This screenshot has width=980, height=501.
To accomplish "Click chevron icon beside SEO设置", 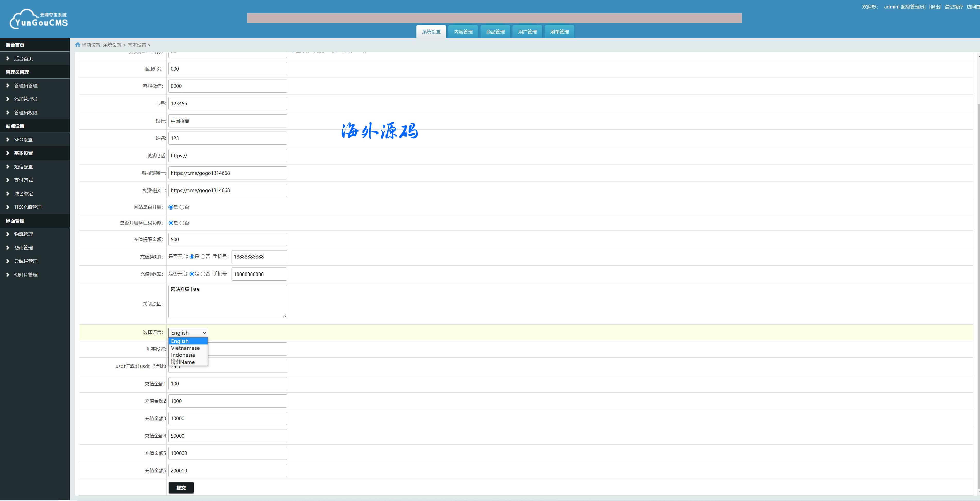I will tap(8, 140).
